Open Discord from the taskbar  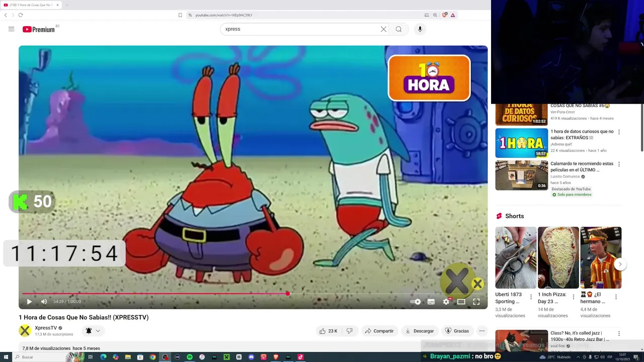point(251,357)
